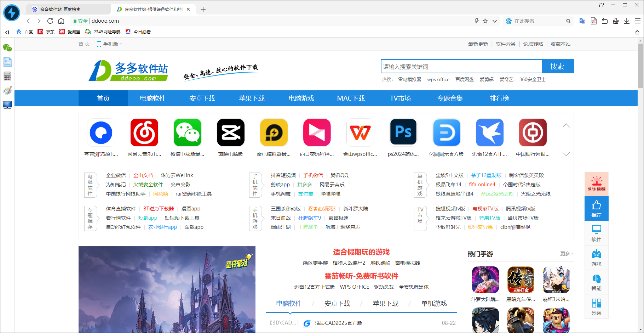Viewport: 644px width, 333px height.
Task: Open the 安卓下载 navigation menu
Action: 202,98
